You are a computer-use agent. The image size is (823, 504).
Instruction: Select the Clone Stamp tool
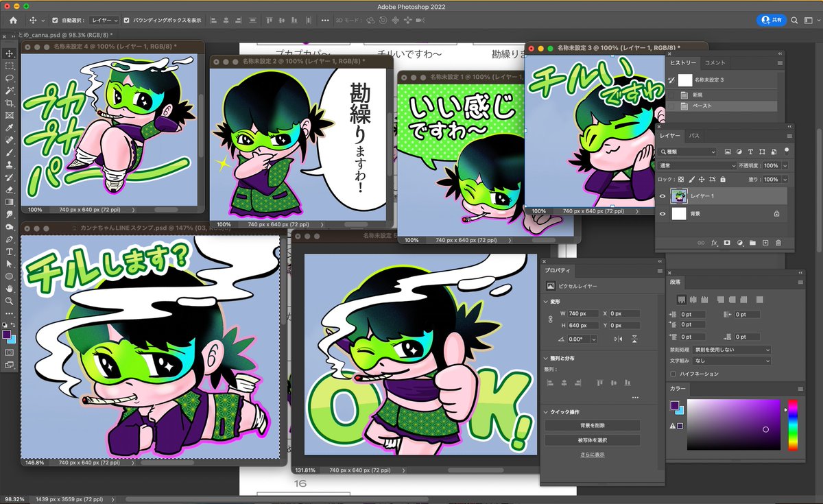[10, 165]
